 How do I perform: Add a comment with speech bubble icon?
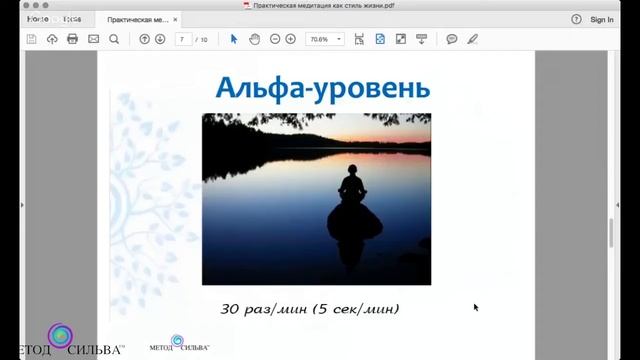click(x=451, y=39)
